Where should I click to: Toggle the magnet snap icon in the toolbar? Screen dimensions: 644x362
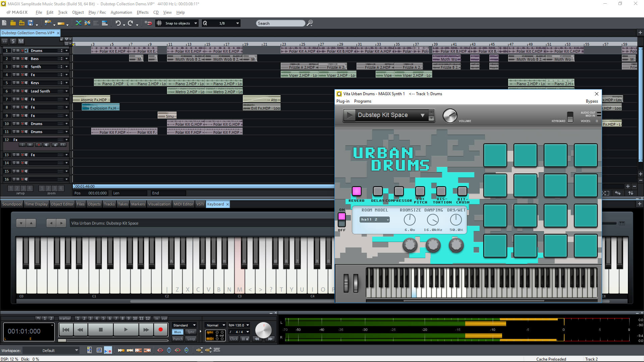[x=148, y=23]
